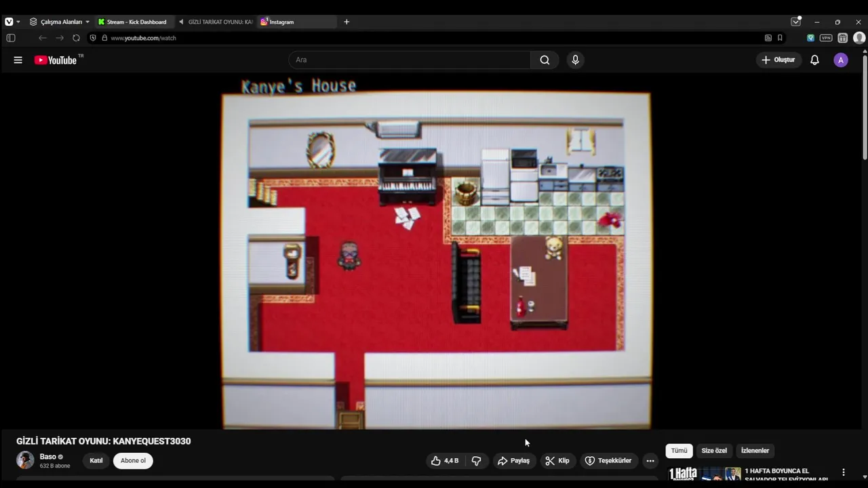
Task: Click the Paylaş share button
Action: (513, 461)
